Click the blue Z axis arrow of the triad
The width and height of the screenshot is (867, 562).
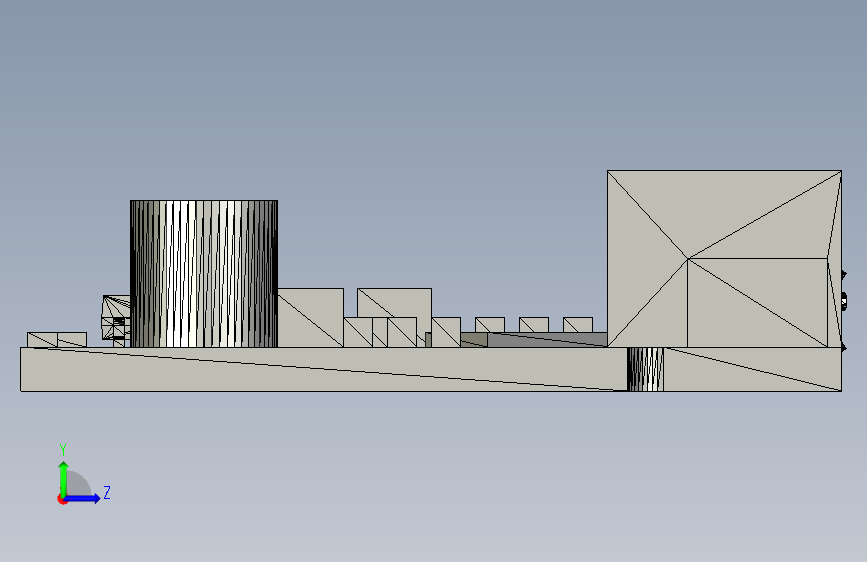[x=83, y=498]
